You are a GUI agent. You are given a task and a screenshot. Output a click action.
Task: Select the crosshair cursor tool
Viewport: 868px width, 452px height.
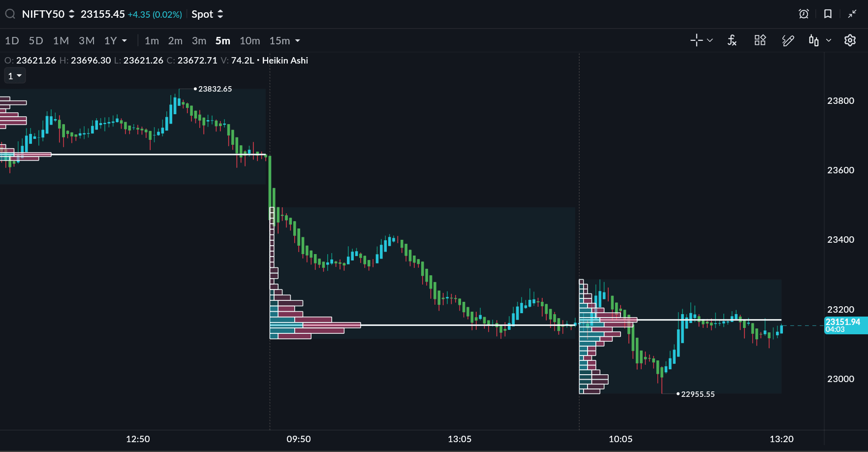pyautogui.click(x=696, y=40)
